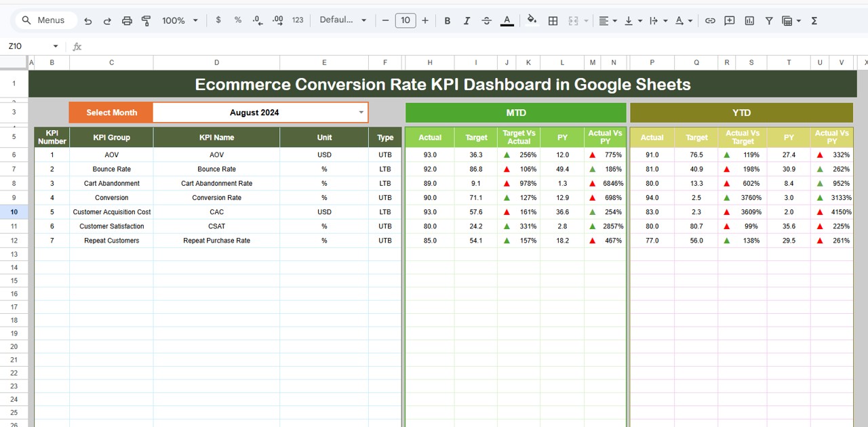Open more number formats 123
The image size is (868, 427).
click(298, 20)
